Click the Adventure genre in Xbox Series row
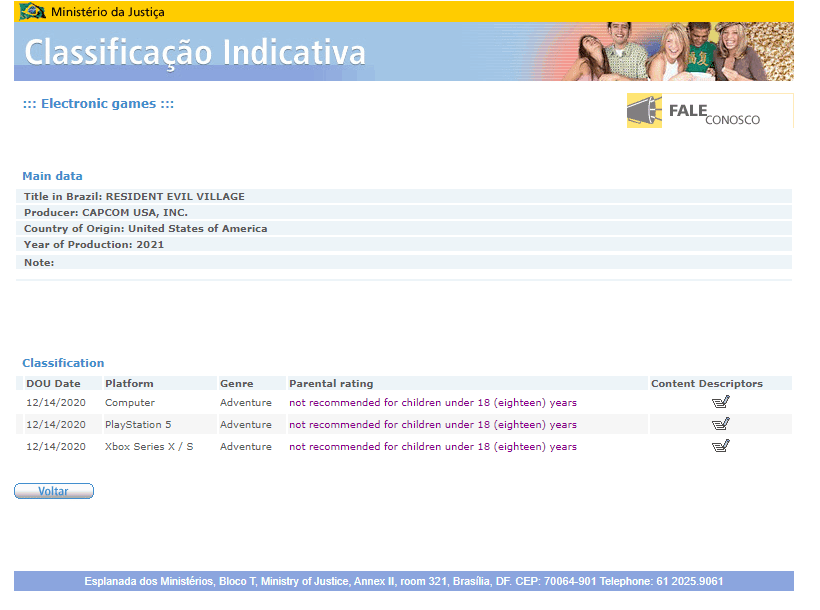Image resolution: width=820 pixels, height=610 pixels. [246, 446]
